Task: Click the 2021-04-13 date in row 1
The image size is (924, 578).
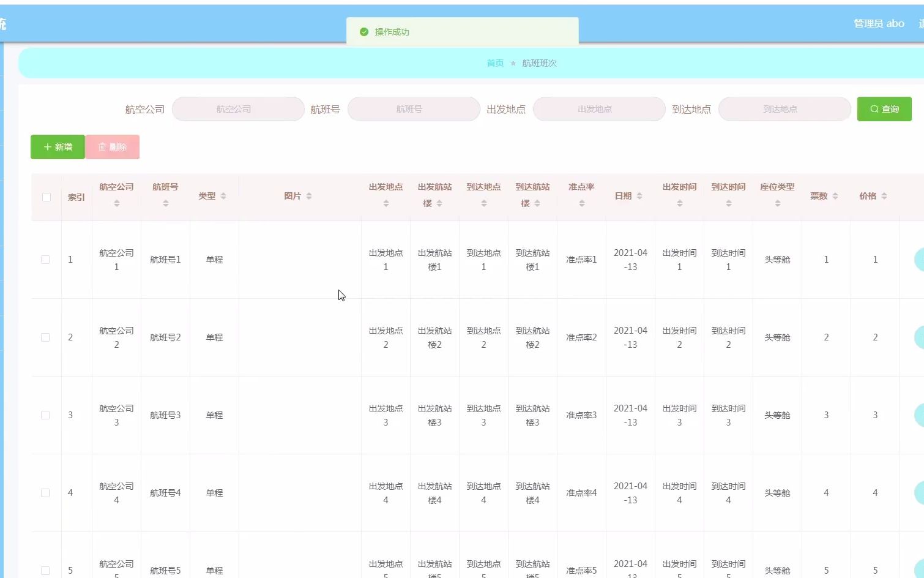Action: [630, 260]
